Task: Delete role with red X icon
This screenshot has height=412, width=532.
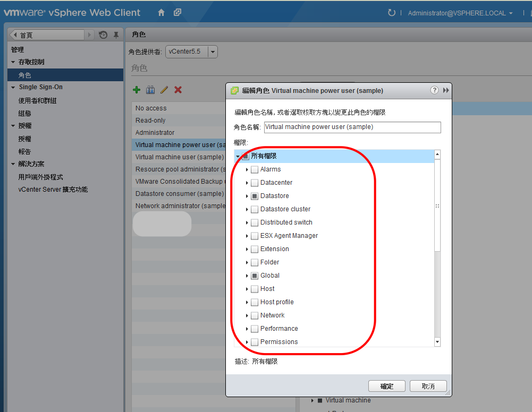Action: pos(178,90)
